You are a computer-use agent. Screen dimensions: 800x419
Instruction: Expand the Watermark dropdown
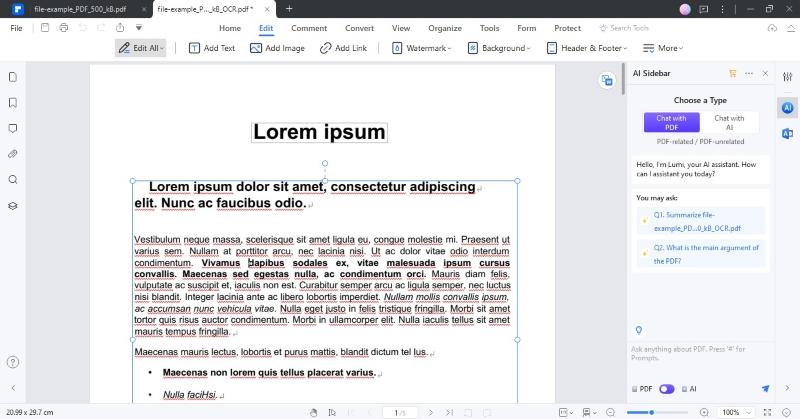[x=422, y=48]
